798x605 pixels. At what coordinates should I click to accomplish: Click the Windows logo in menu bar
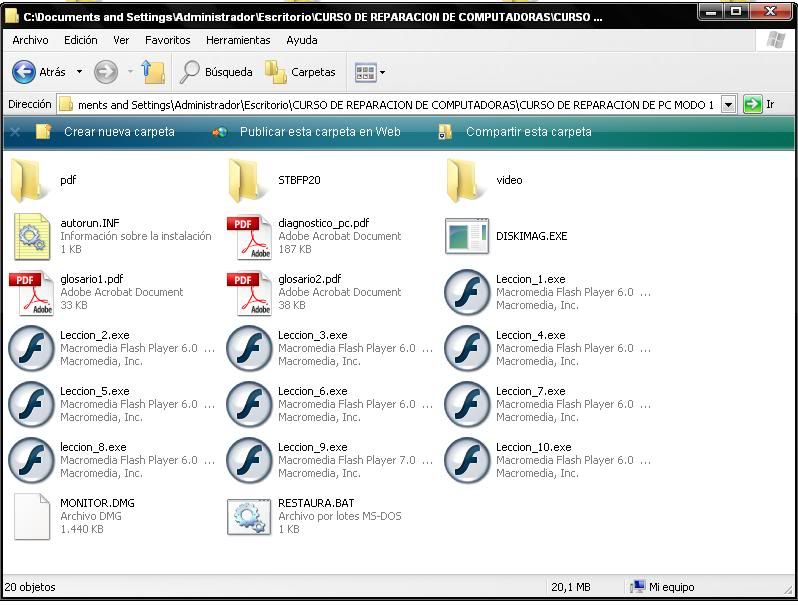776,40
